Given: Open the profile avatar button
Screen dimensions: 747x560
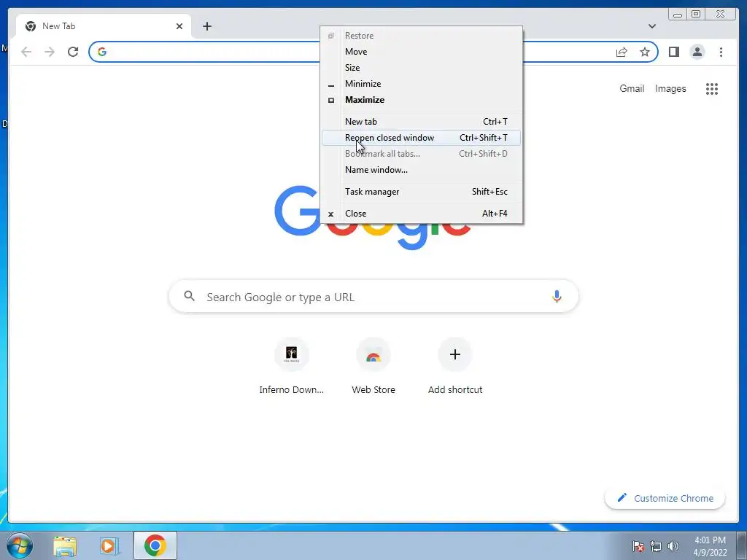Looking at the screenshot, I should [x=697, y=52].
